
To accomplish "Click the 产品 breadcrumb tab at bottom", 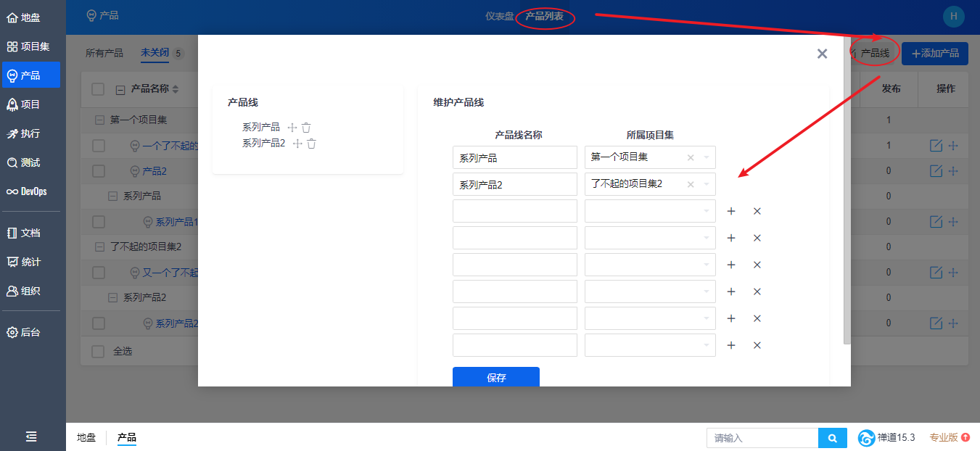I will 127,437.
